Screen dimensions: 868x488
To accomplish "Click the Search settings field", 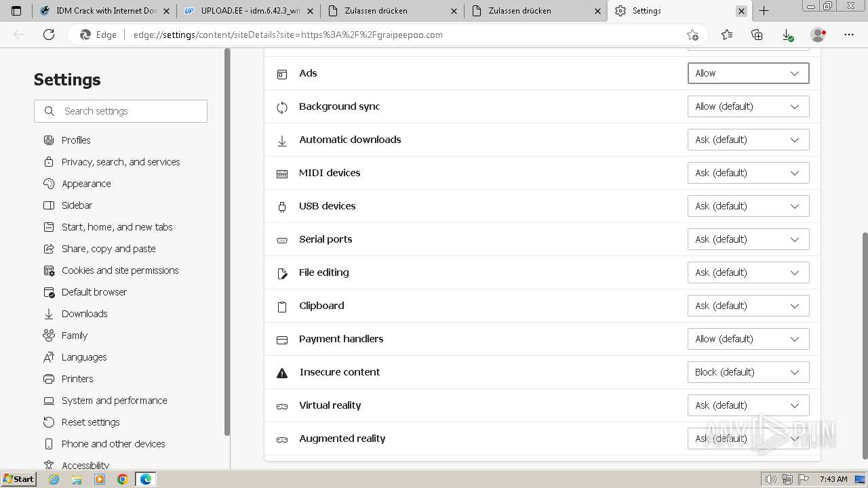I will (x=121, y=111).
